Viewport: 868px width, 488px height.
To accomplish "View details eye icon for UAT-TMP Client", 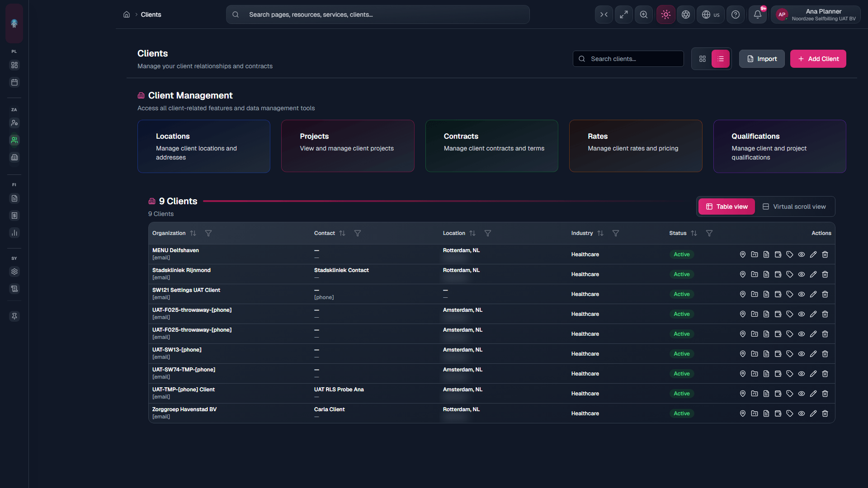I will (801, 394).
